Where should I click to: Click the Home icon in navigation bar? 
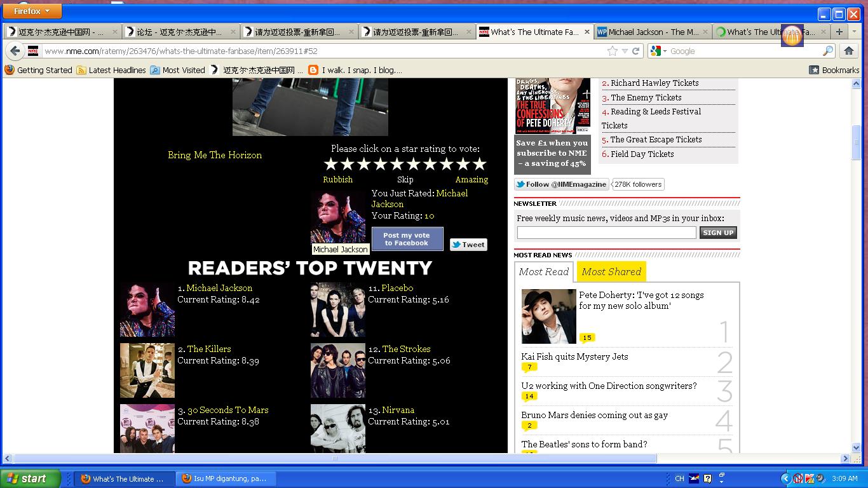pos(848,51)
